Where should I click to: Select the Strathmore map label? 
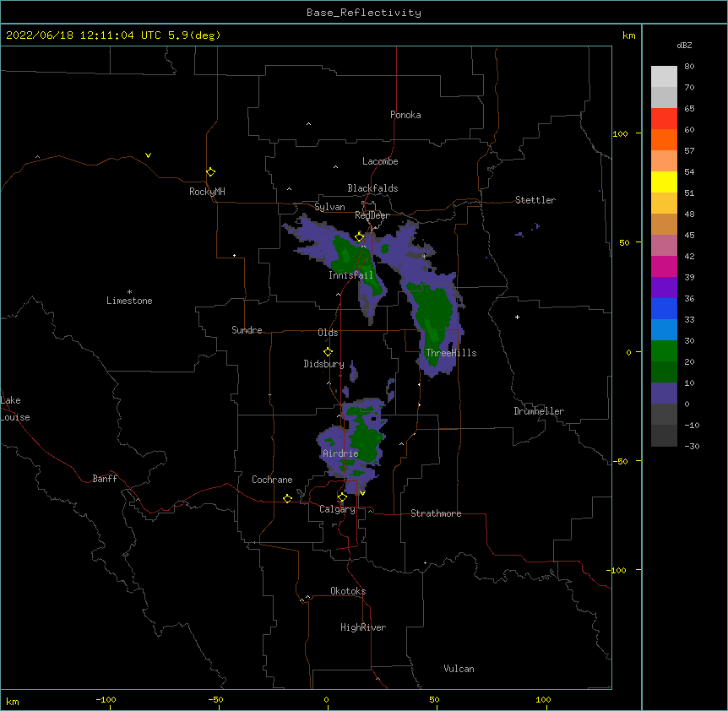click(x=436, y=513)
